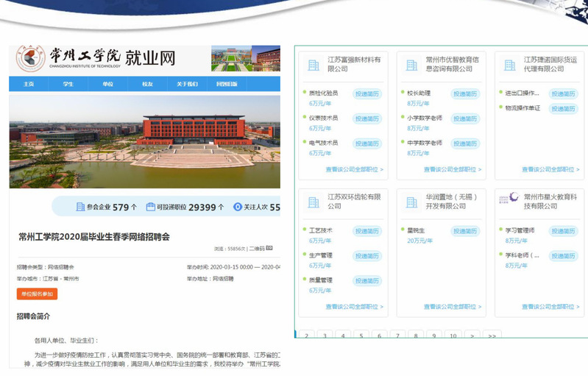Click 投递简历 for 质检化验员

(x=367, y=93)
